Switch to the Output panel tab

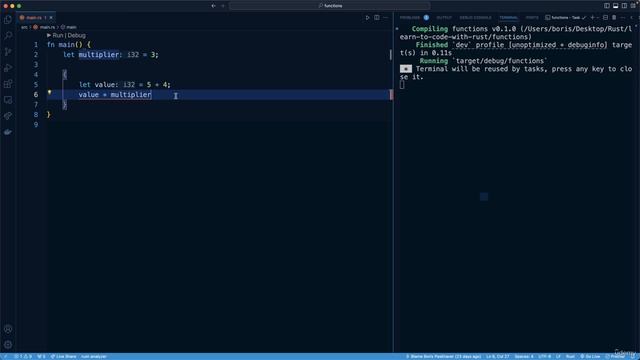(x=444, y=18)
